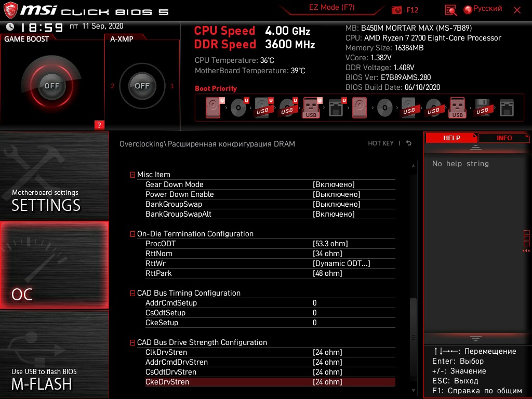Switch to EZ Mode (F7)
The height and width of the screenshot is (399, 532).
pyautogui.click(x=331, y=7)
